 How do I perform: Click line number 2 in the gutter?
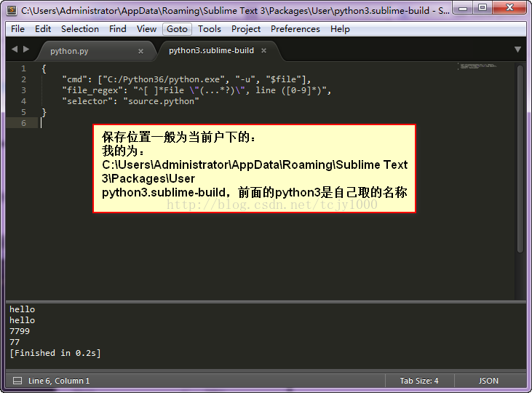click(x=23, y=79)
